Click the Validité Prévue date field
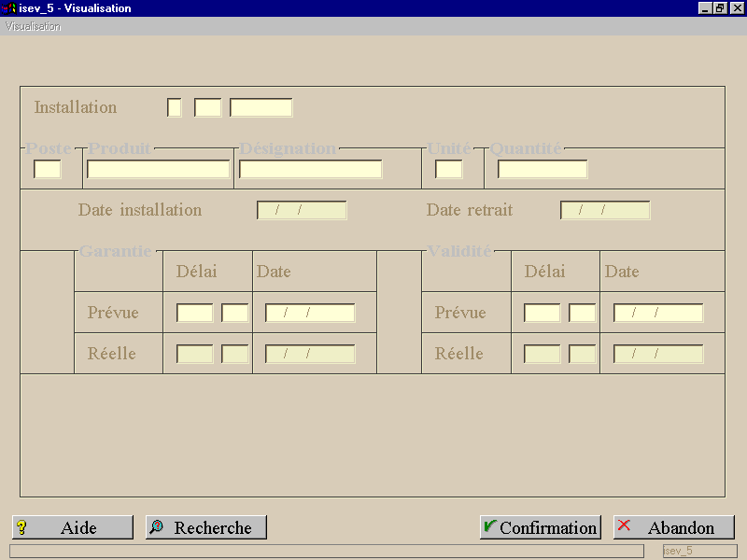 (x=658, y=313)
